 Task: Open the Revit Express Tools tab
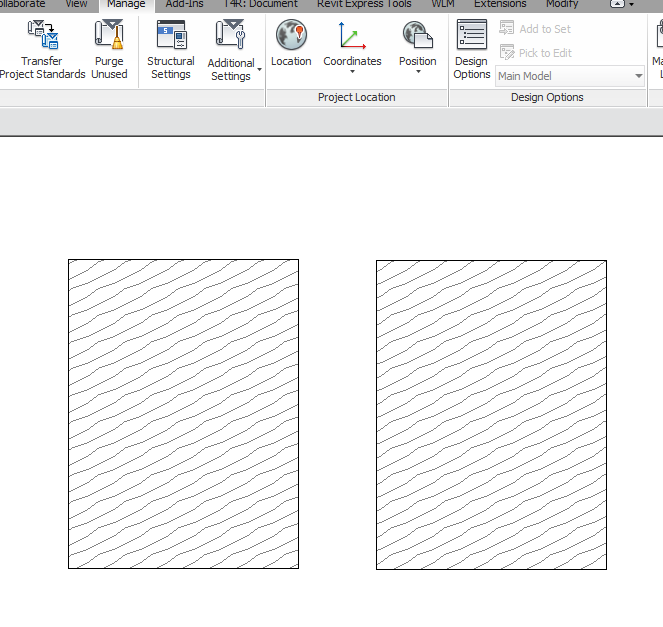(364, 4)
